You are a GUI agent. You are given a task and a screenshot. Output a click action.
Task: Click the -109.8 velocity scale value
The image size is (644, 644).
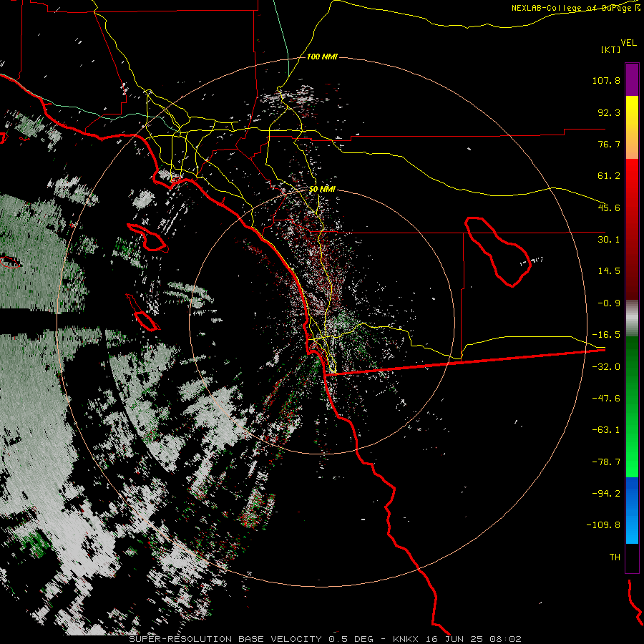(603, 525)
